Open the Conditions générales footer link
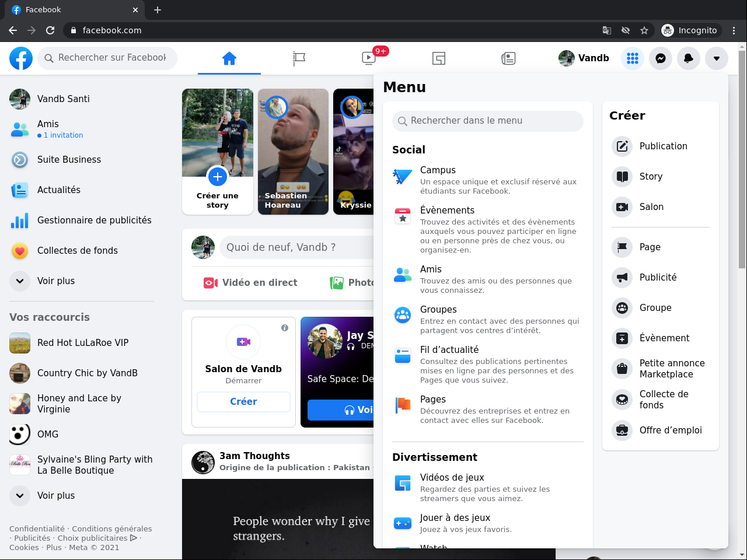The width and height of the screenshot is (747, 560). tap(112, 529)
